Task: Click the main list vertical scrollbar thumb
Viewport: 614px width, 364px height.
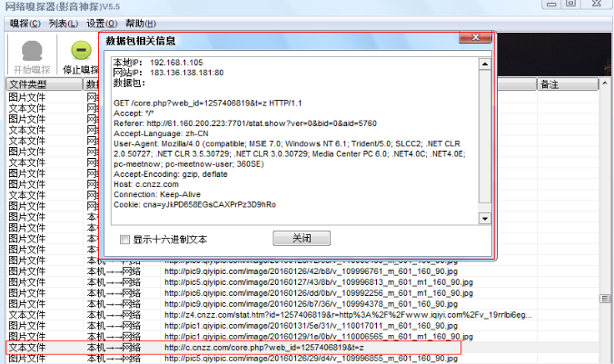Action: pos(605,299)
